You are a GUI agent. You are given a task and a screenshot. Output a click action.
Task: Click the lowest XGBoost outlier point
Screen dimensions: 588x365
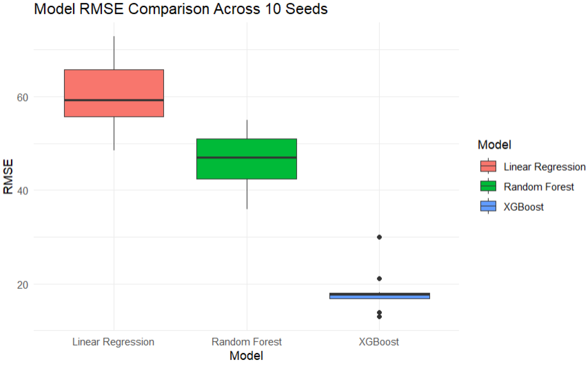tap(379, 317)
